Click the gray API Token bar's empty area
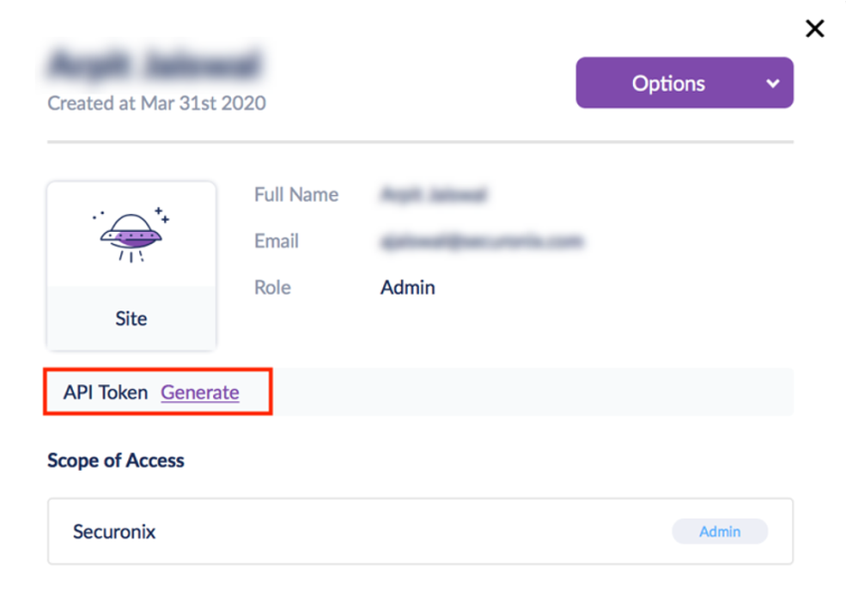This screenshot has height=616, width=846. [528, 392]
